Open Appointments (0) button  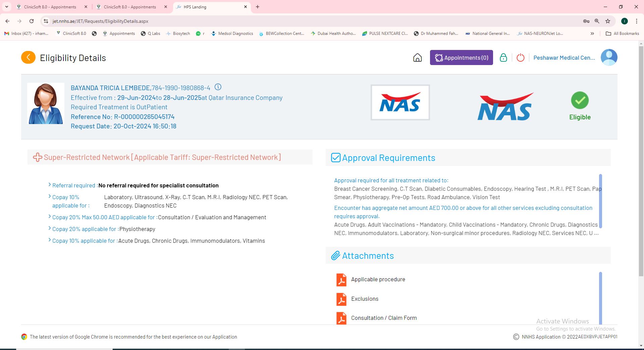(x=461, y=58)
